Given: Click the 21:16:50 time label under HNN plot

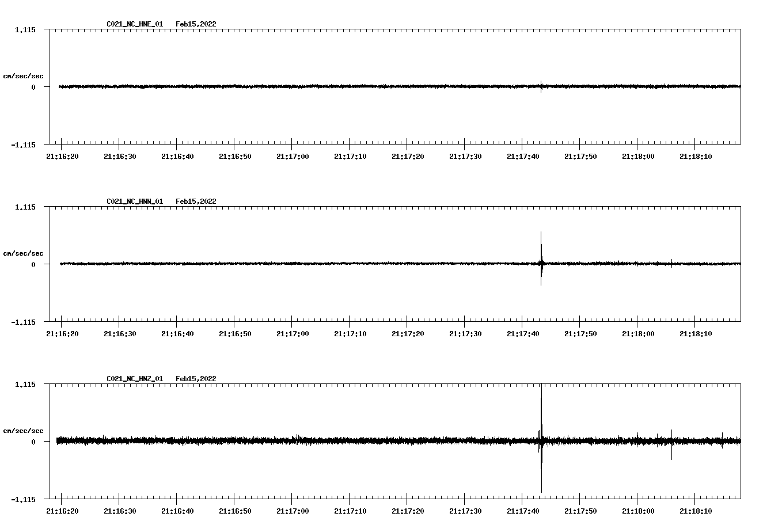Looking at the screenshot, I should 235,334.
